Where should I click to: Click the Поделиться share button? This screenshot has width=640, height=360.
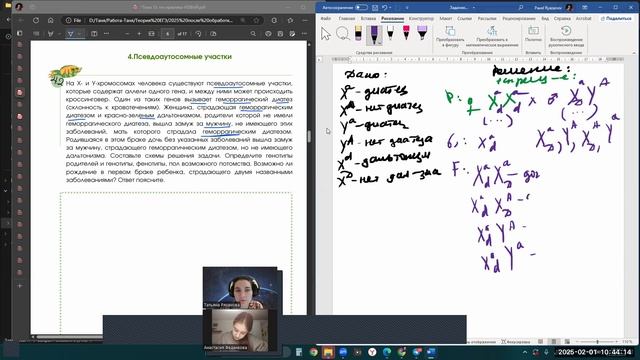(x=616, y=19)
